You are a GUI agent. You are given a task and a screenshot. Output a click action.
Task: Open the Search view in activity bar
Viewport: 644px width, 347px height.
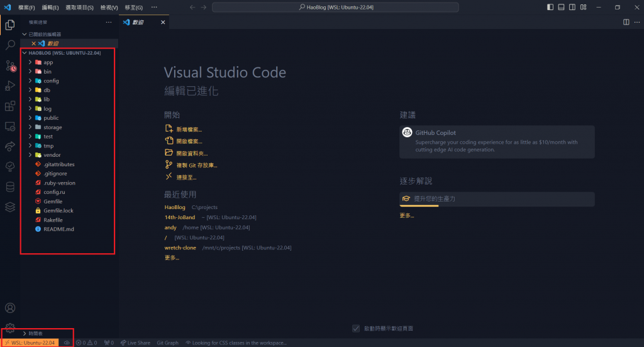coord(10,45)
